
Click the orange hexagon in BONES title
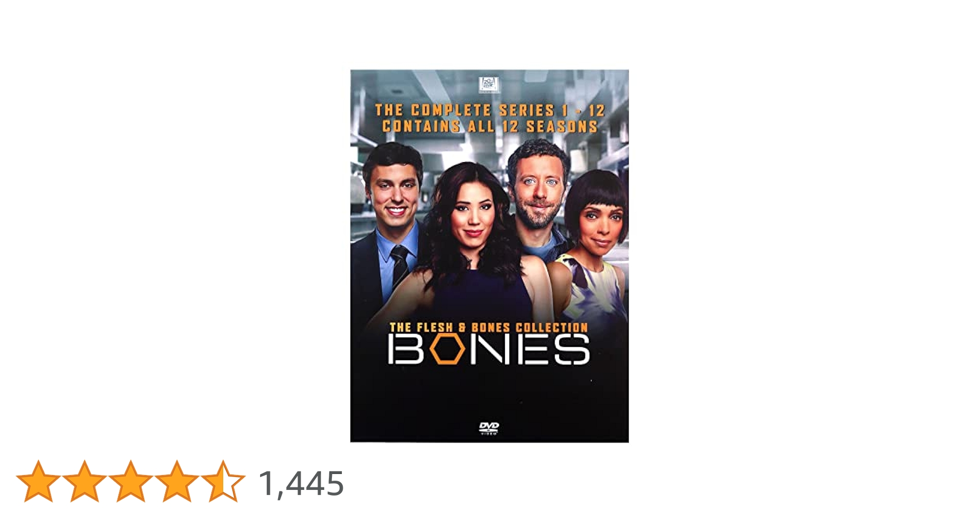tap(447, 349)
